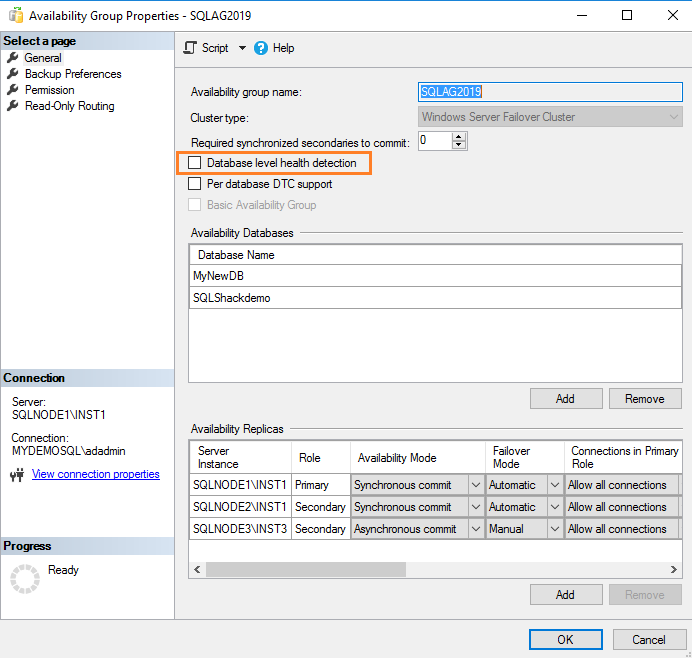Select the SQLNODE2\INST1 replica cell
Screen dimensions: 692x658
tap(240, 507)
